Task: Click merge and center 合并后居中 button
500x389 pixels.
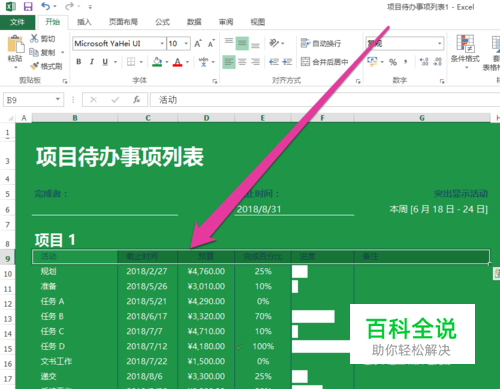Action: pos(324,62)
